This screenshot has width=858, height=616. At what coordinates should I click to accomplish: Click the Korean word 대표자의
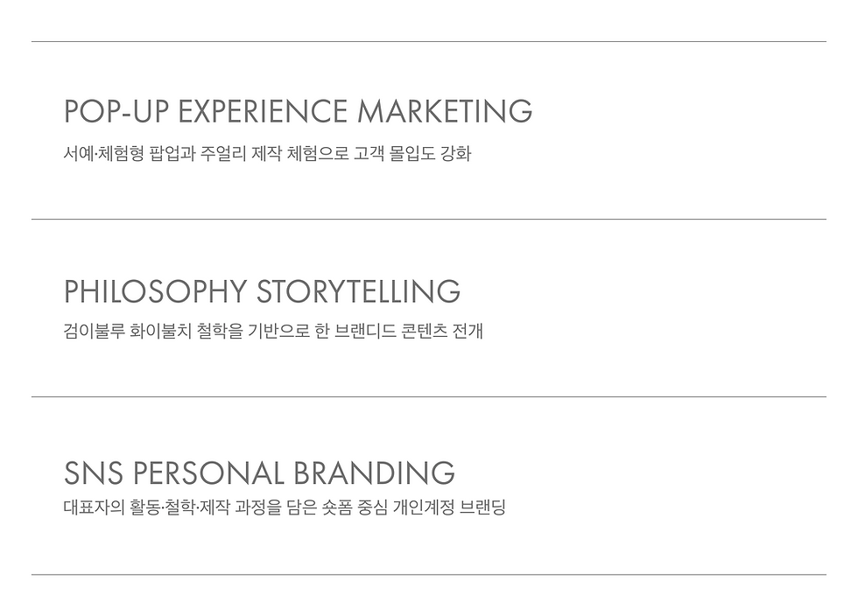pos(94,507)
